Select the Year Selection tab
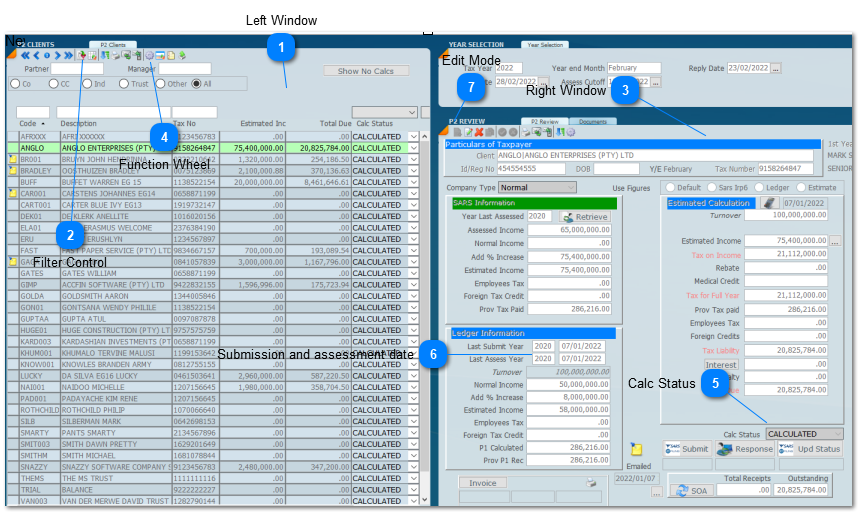This screenshot has height=515, width=861. click(545, 45)
